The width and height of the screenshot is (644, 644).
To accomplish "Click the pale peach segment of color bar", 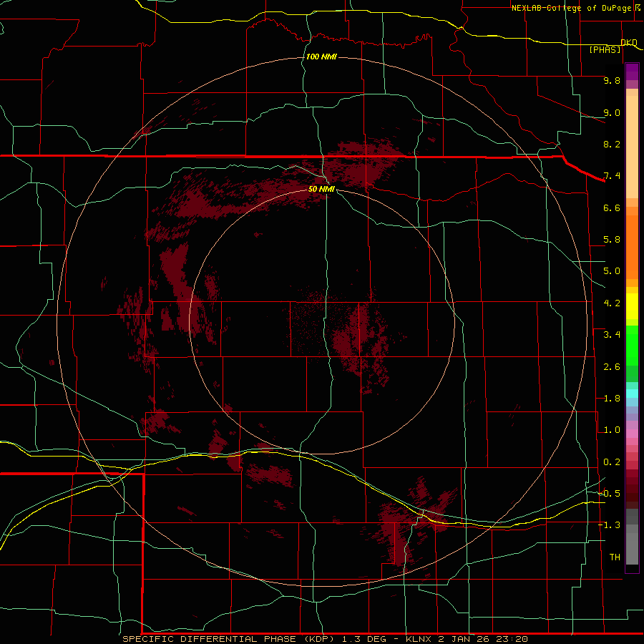I will tap(632, 147).
